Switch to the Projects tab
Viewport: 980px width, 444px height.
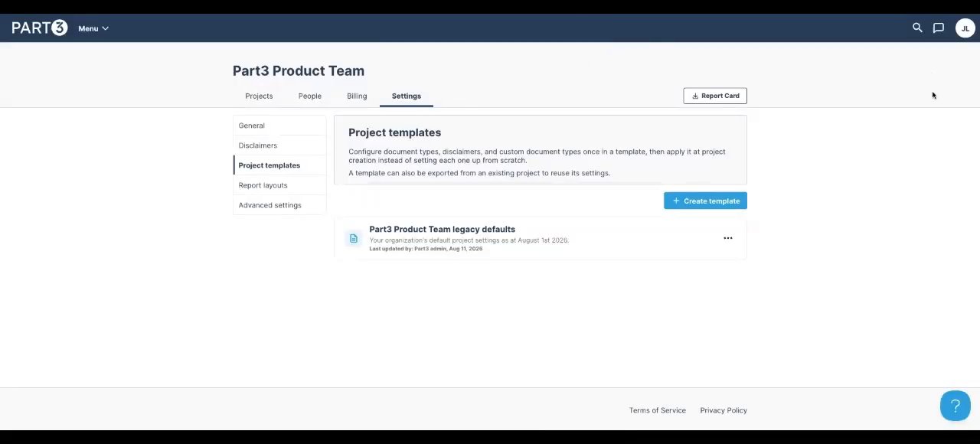(259, 96)
